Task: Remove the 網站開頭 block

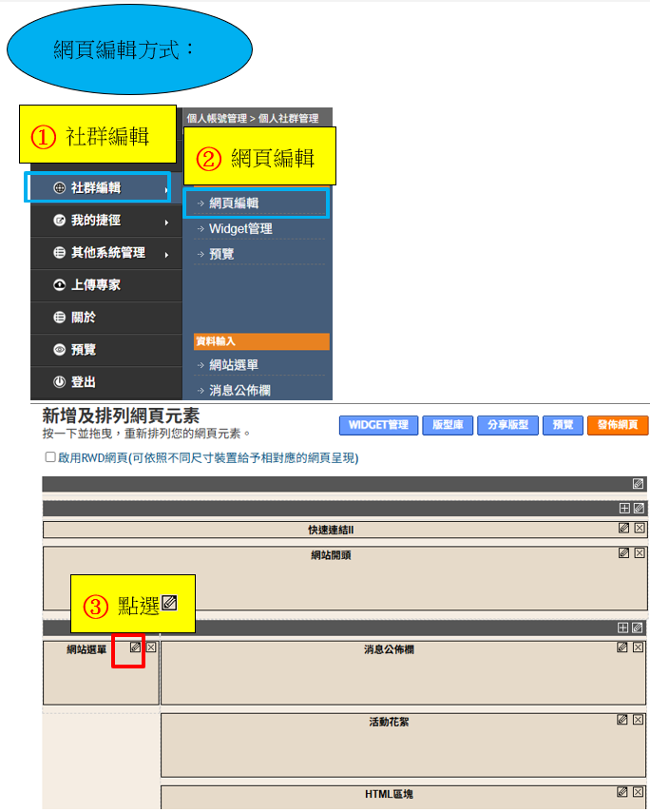Action: pyautogui.click(x=640, y=553)
